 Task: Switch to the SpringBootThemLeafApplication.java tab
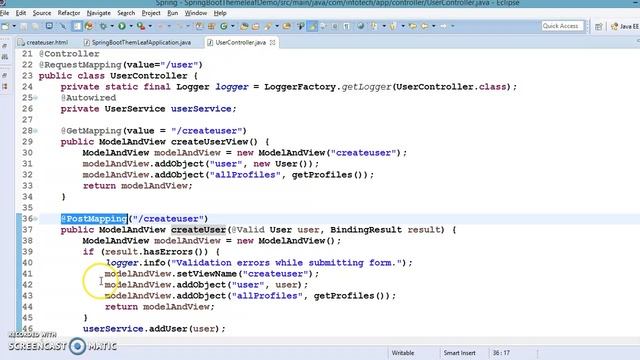[138, 42]
